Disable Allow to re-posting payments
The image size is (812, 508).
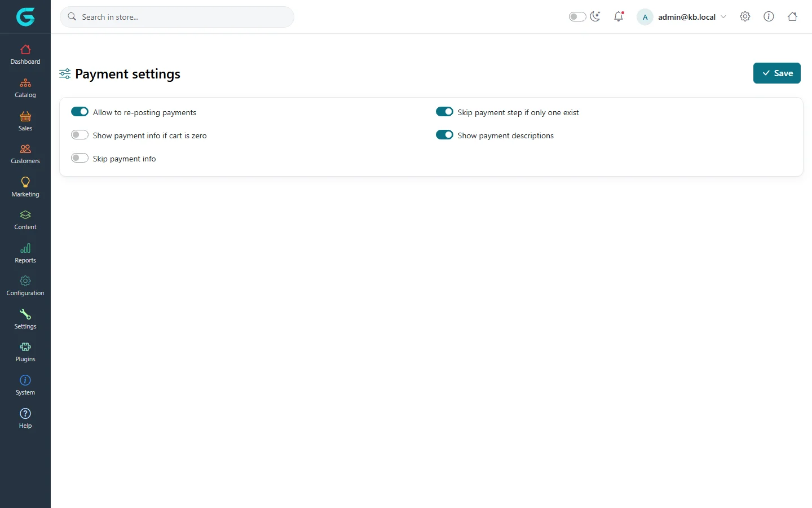point(80,112)
